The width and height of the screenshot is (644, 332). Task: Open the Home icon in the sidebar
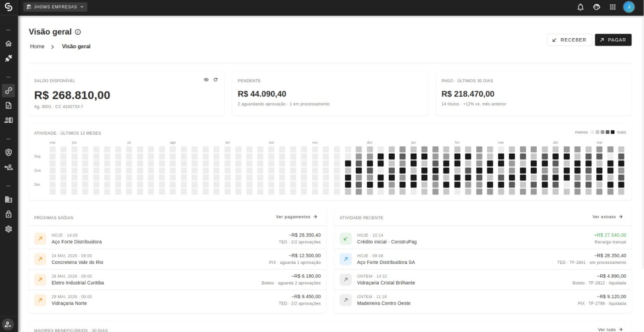8,44
